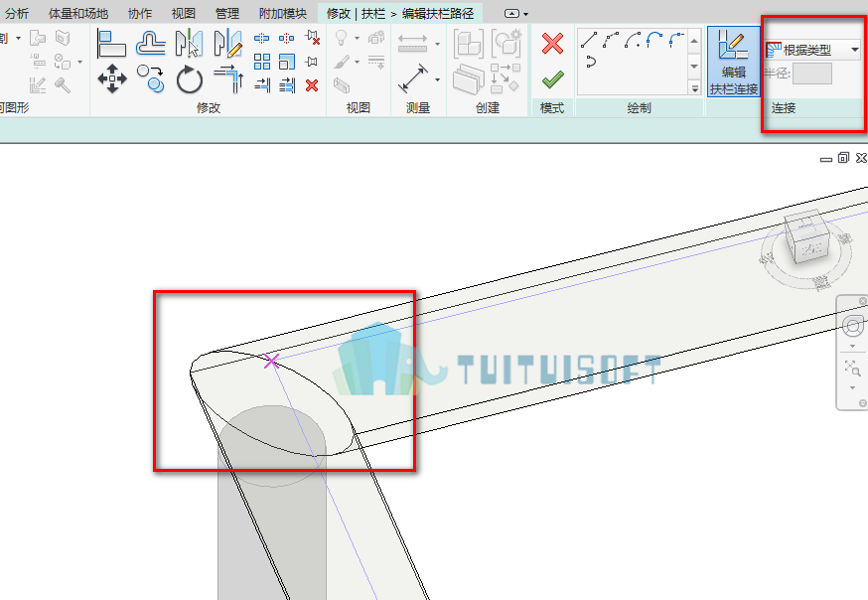
Task: Select the 修改 | 扶栏 contextual tab
Action: (400, 13)
